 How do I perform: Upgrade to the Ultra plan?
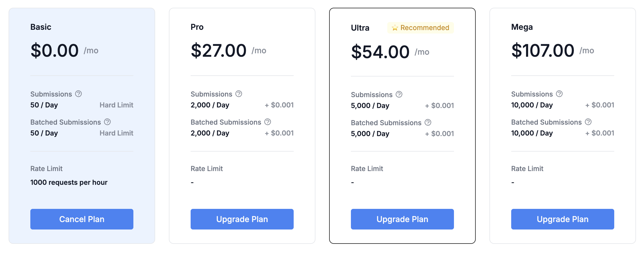point(402,219)
